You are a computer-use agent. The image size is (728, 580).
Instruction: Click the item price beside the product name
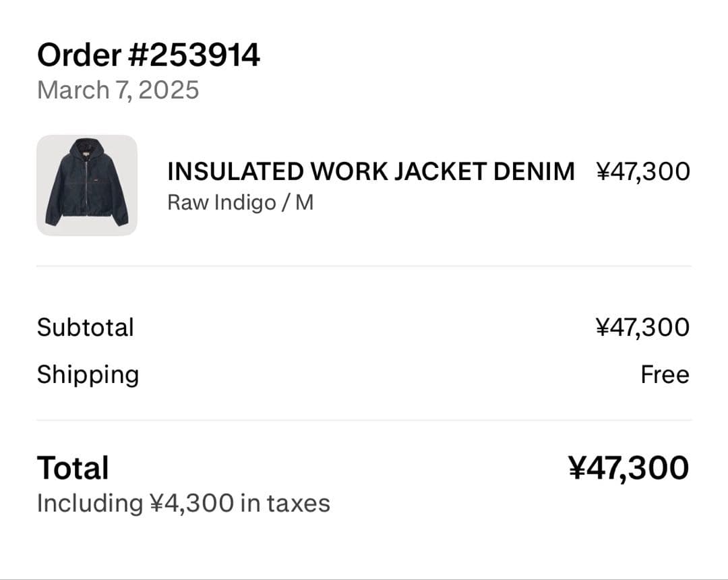pyautogui.click(x=643, y=172)
